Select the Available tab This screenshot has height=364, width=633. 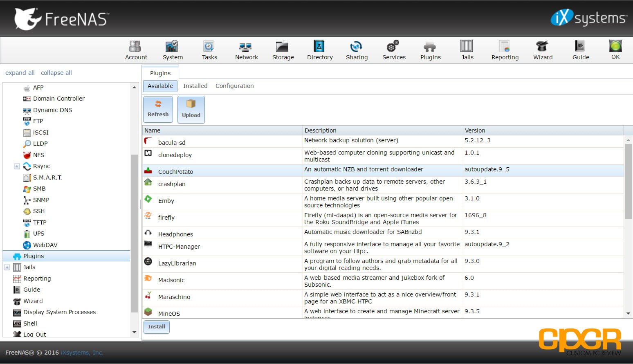pyautogui.click(x=160, y=86)
